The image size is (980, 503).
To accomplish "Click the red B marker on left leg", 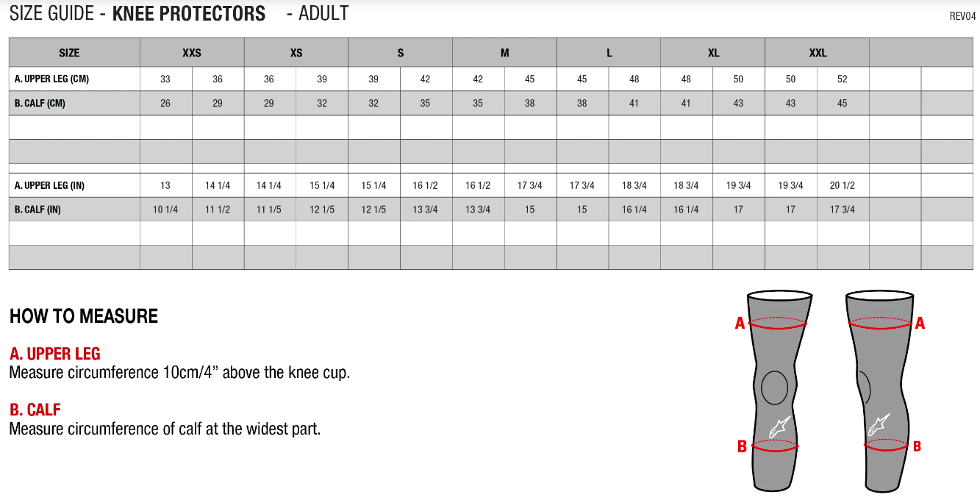I will [x=742, y=446].
